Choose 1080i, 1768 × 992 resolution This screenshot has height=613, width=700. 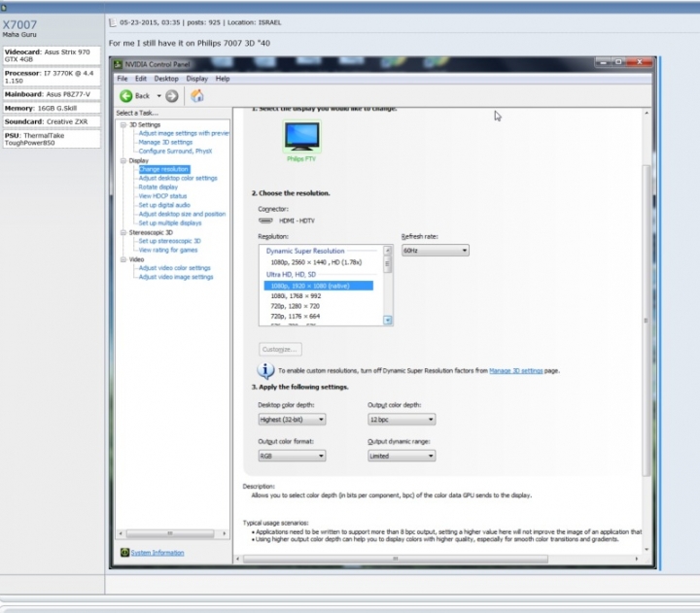tap(296, 295)
